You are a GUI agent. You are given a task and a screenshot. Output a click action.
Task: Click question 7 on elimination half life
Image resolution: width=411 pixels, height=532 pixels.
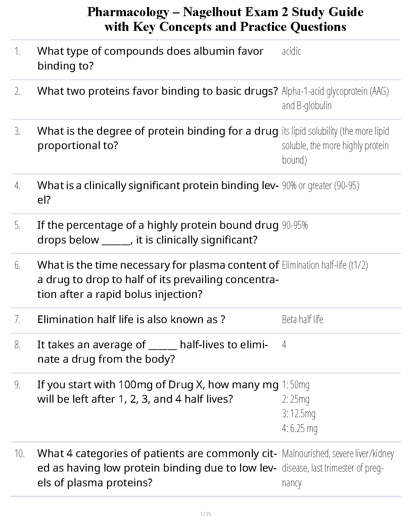click(x=131, y=319)
